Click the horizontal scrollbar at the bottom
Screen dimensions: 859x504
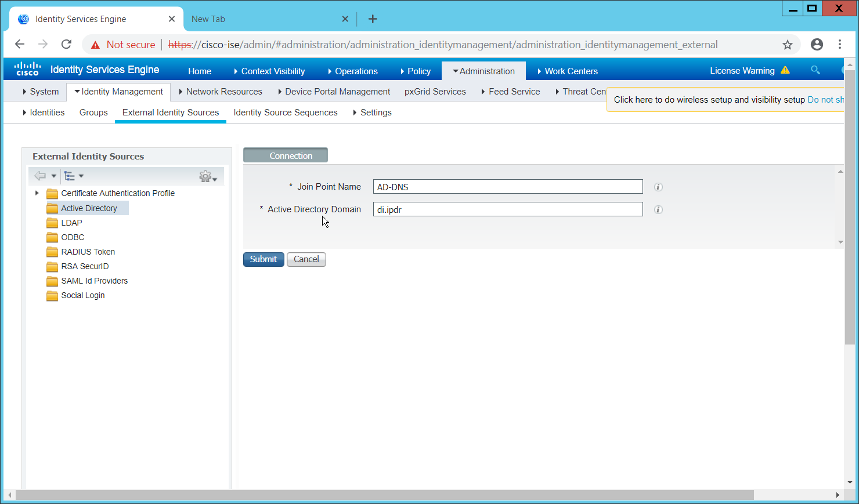pyautogui.click(x=384, y=495)
